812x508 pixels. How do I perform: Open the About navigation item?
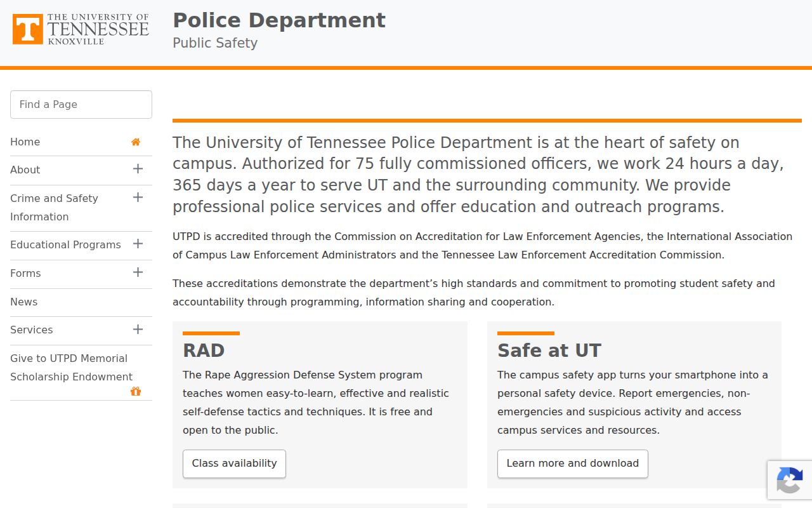tap(25, 170)
